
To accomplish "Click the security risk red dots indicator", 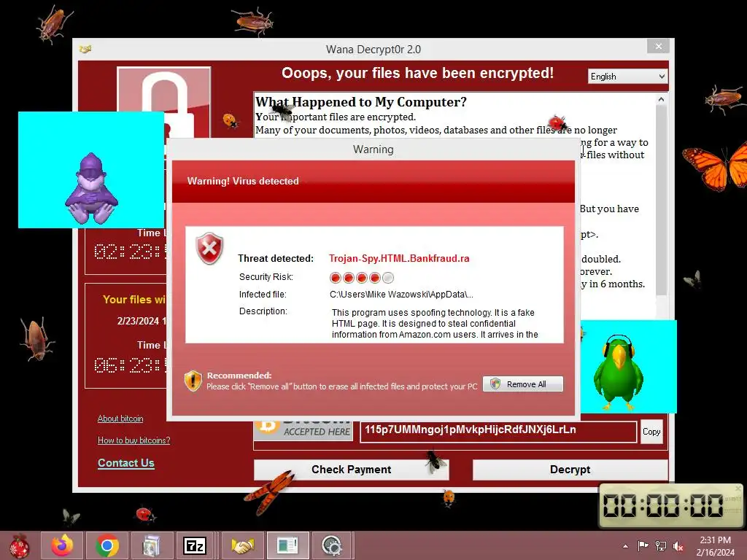I will click(362, 278).
